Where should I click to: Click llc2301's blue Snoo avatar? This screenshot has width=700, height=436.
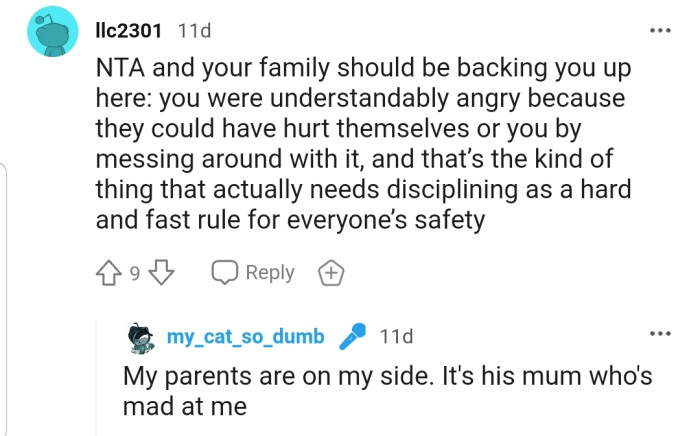point(50,33)
